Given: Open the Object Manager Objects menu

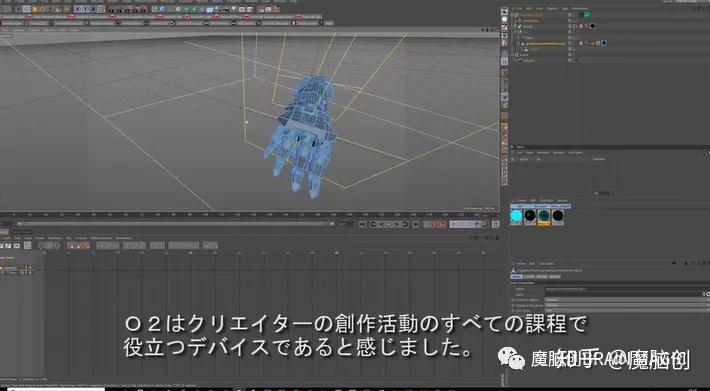Looking at the screenshot, I should (552, 9).
